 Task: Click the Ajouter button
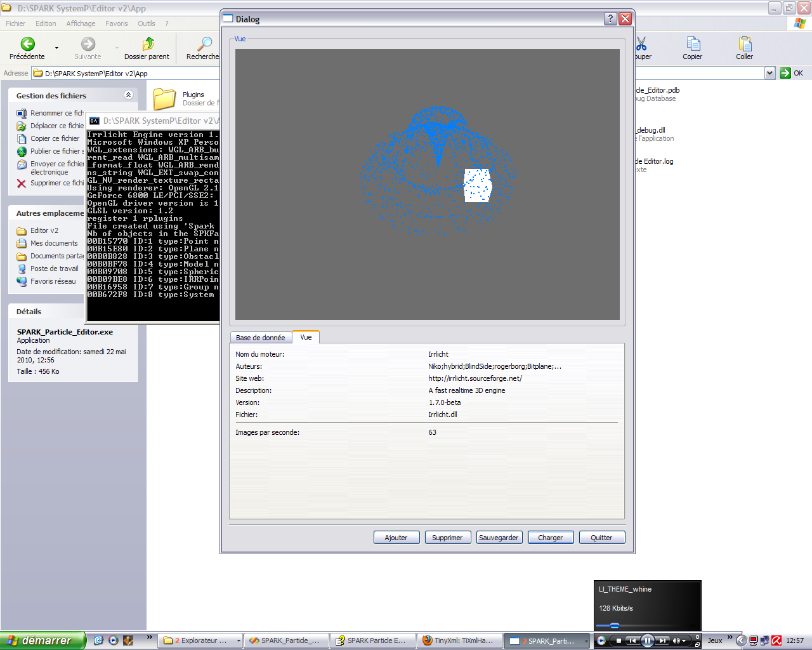(x=396, y=538)
